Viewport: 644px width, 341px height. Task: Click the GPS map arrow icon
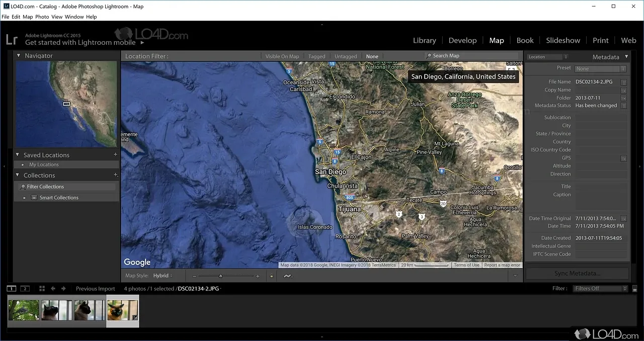tap(624, 158)
